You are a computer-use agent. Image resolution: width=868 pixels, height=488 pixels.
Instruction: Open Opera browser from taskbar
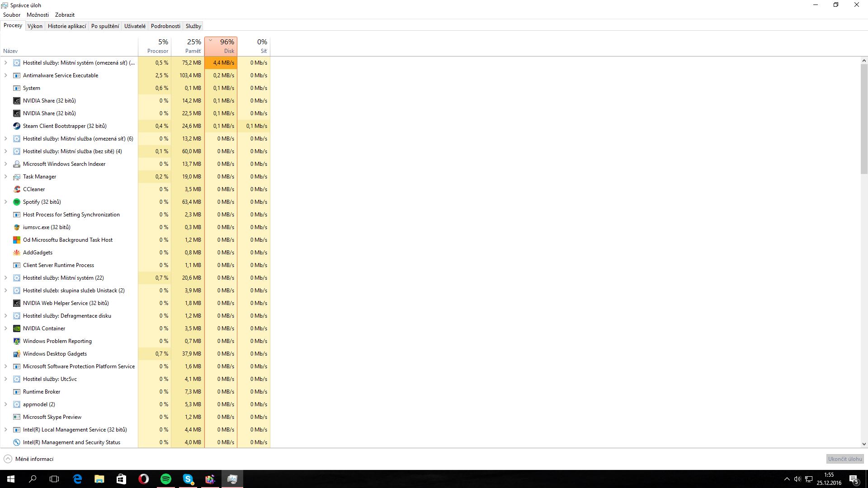point(143,479)
